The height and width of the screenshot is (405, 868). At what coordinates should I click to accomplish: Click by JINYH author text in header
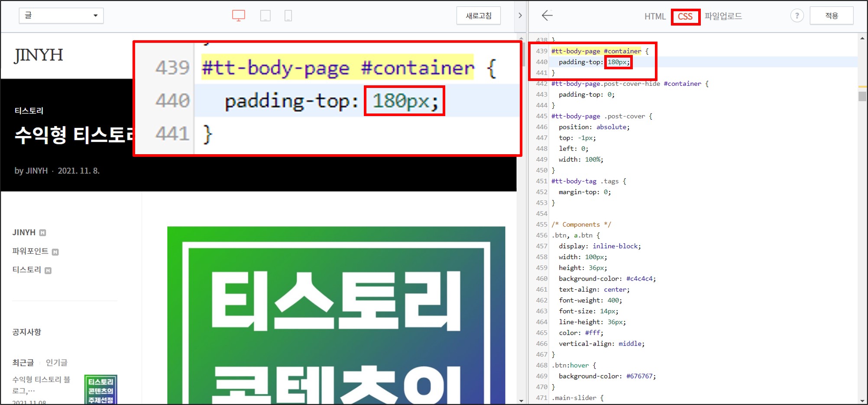pos(31,171)
